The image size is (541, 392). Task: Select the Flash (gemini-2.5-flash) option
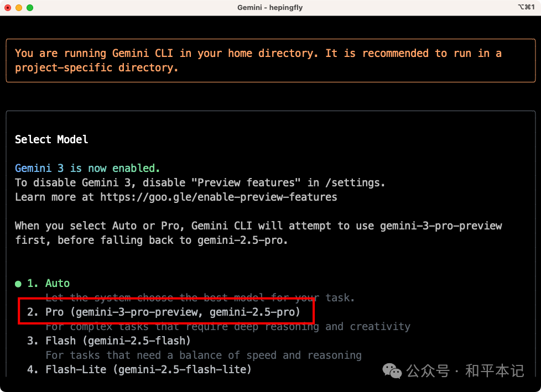(118, 341)
